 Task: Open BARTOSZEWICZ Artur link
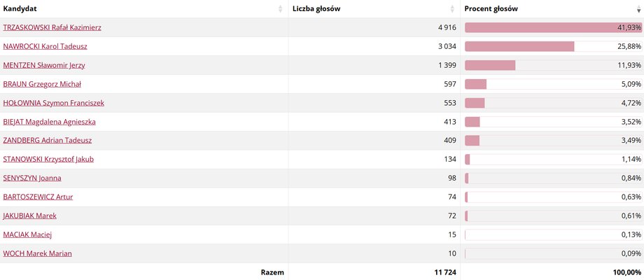[38, 197]
